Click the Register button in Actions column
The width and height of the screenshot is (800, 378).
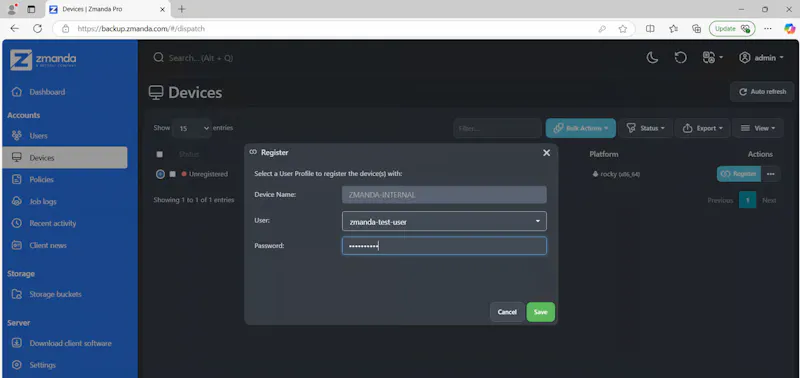[739, 174]
